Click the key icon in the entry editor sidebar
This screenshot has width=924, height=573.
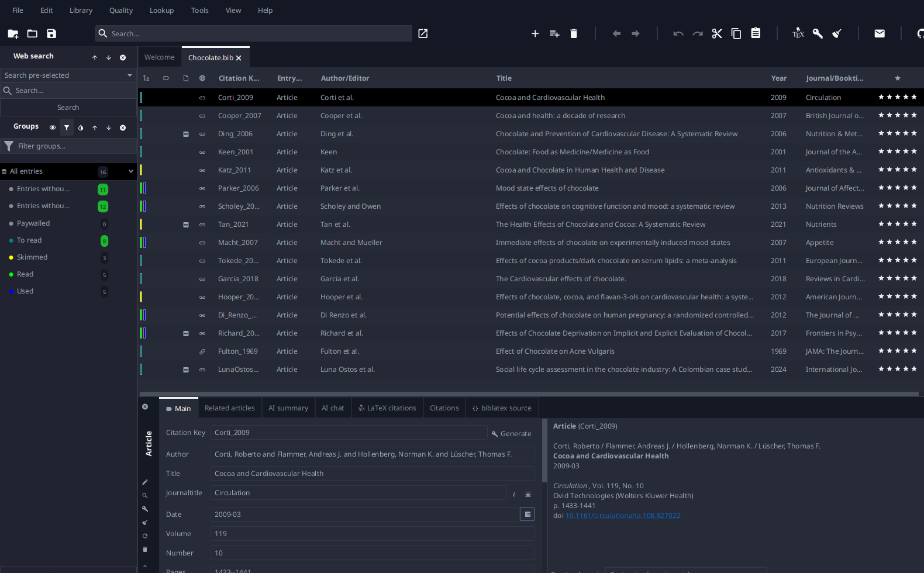[145, 509]
